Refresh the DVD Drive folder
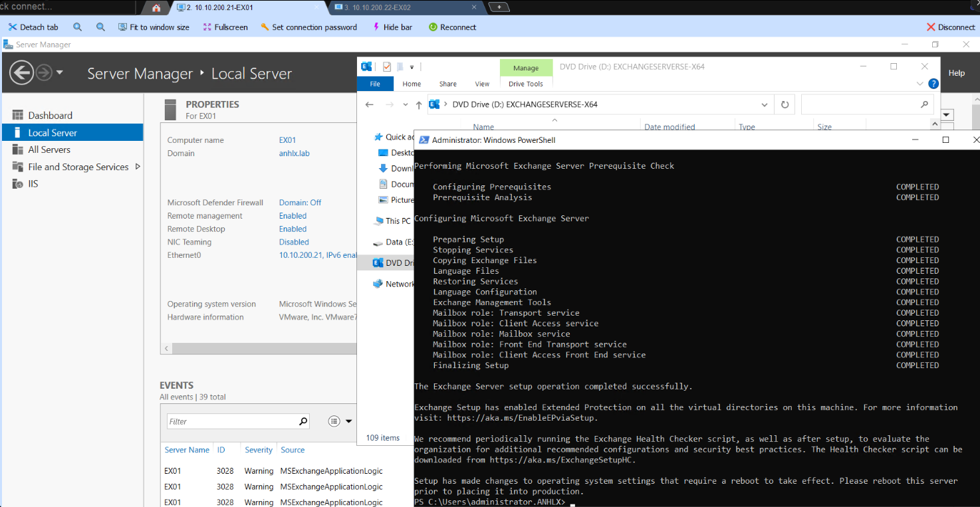This screenshot has height=507, width=980. pyautogui.click(x=785, y=104)
